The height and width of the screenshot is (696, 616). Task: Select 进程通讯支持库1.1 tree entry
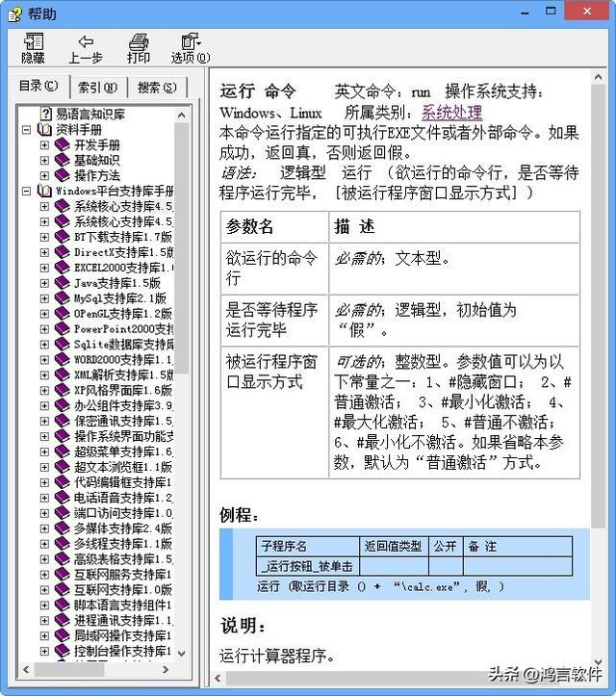[x=123, y=621]
